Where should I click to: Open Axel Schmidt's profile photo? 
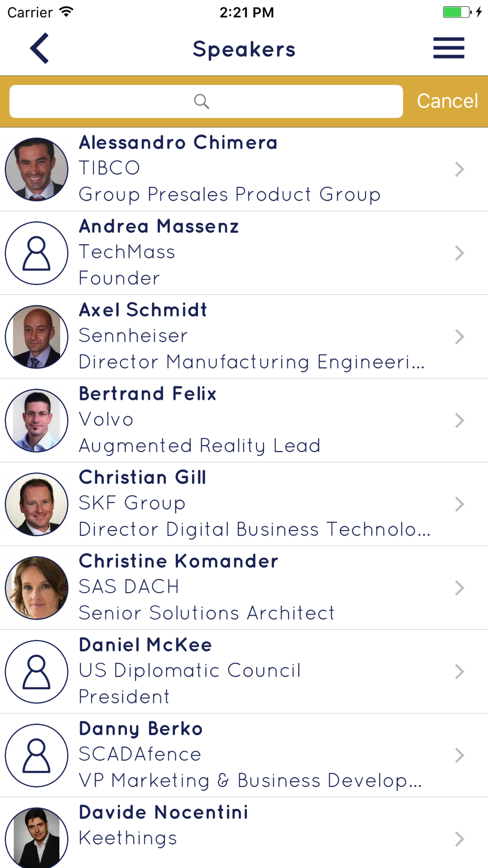coord(37,337)
